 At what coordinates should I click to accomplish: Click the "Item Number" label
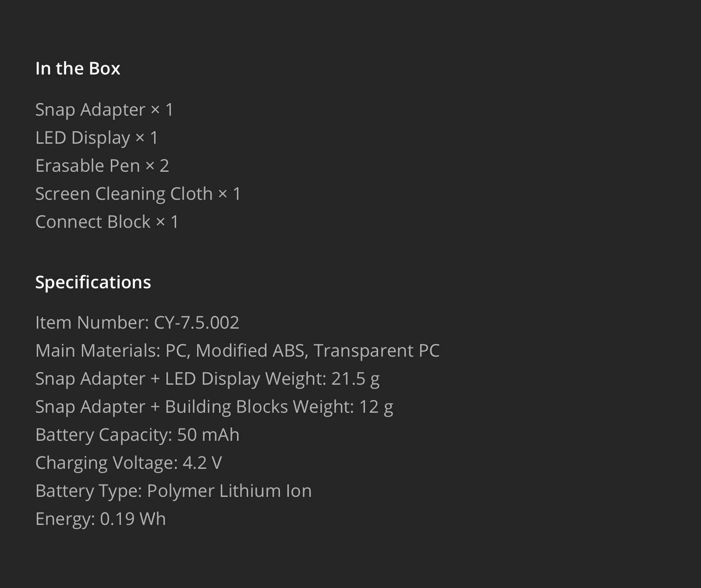(92, 322)
